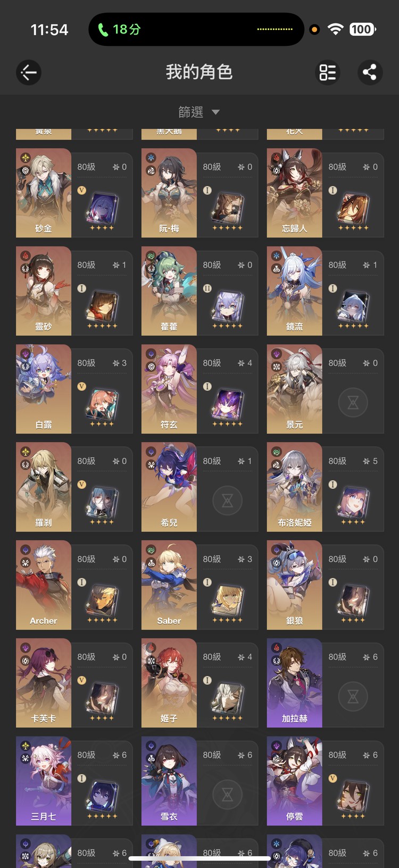Viewport: 399px width, 868px height.
Task: Open the 砂金 character portrait
Action: click(x=44, y=193)
